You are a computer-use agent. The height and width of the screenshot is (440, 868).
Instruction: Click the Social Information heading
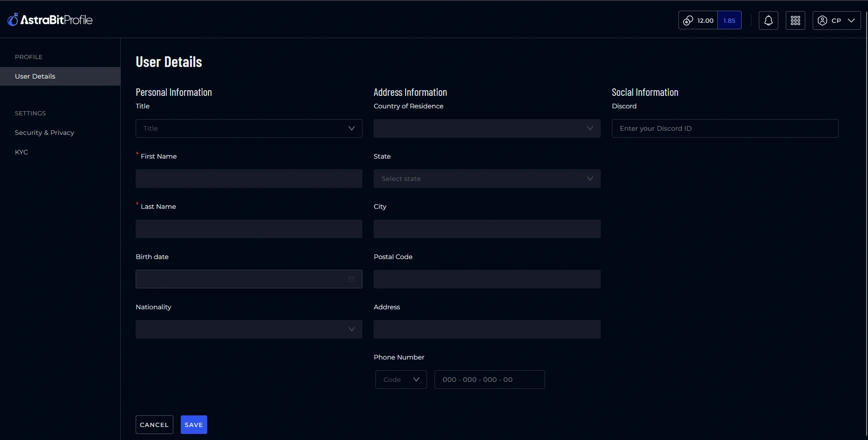point(645,92)
